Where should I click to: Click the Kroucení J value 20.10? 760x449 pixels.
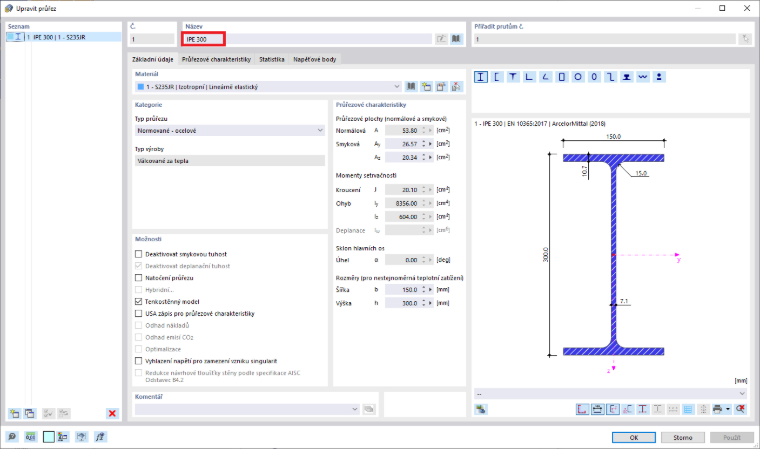[402, 190]
